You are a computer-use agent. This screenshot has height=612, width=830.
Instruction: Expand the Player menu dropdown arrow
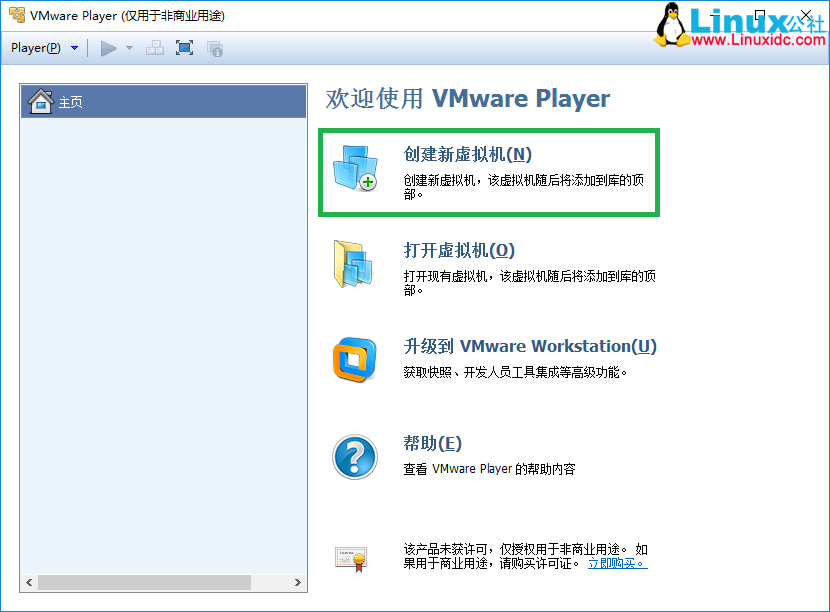point(75,48)
